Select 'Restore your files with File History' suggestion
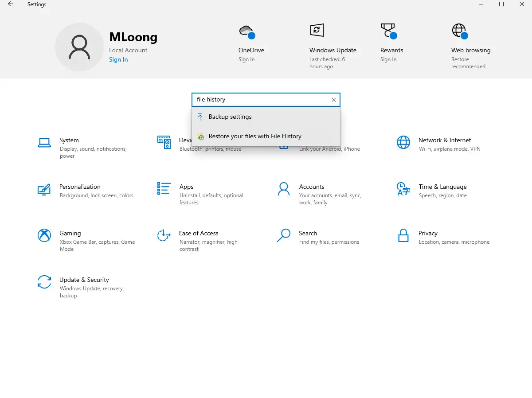 coord(266,137)
